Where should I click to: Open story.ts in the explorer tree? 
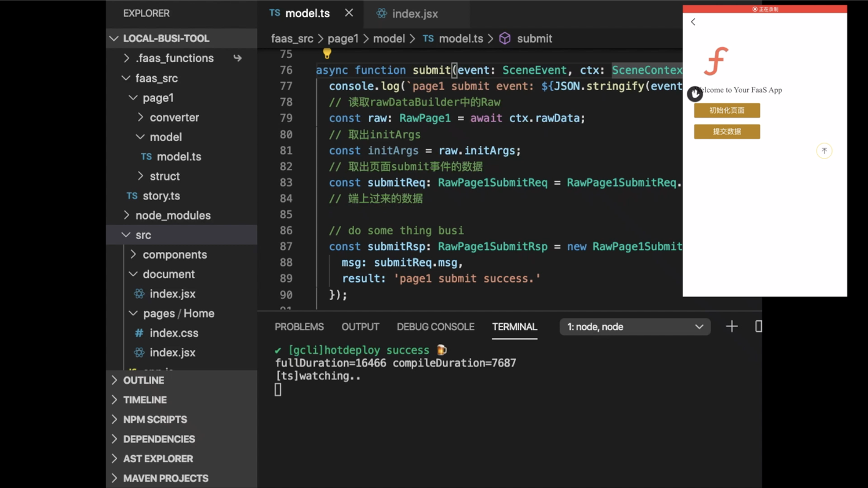(161, 196)
